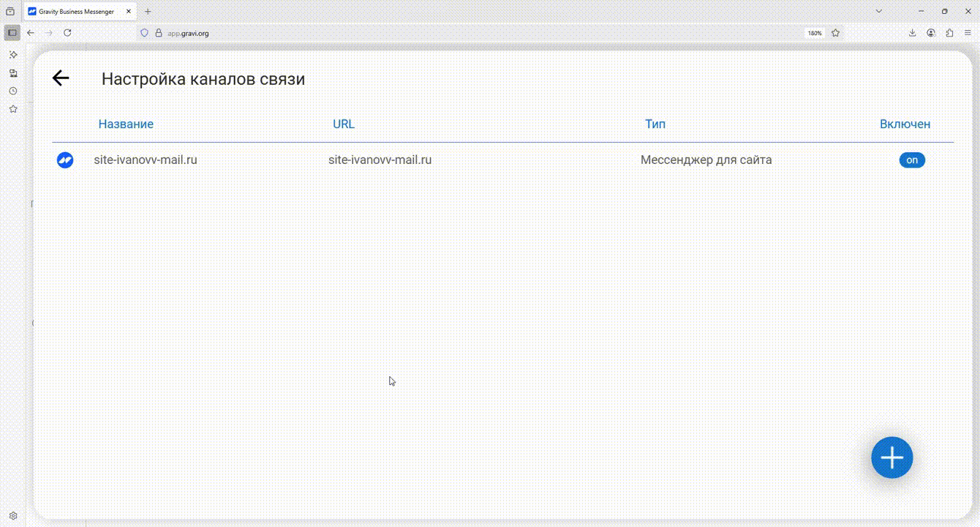Open sidebar settings gear icon

tap(13, 516)
